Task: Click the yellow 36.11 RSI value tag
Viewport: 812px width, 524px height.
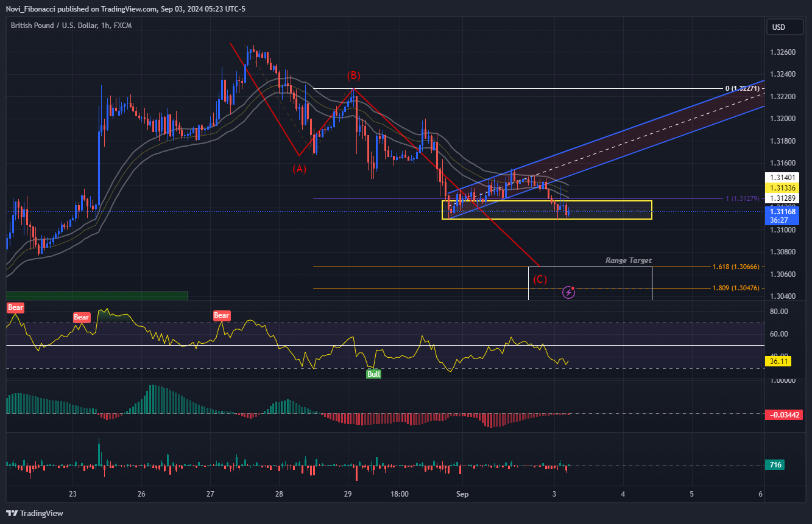Action: [x=778, y=361]
